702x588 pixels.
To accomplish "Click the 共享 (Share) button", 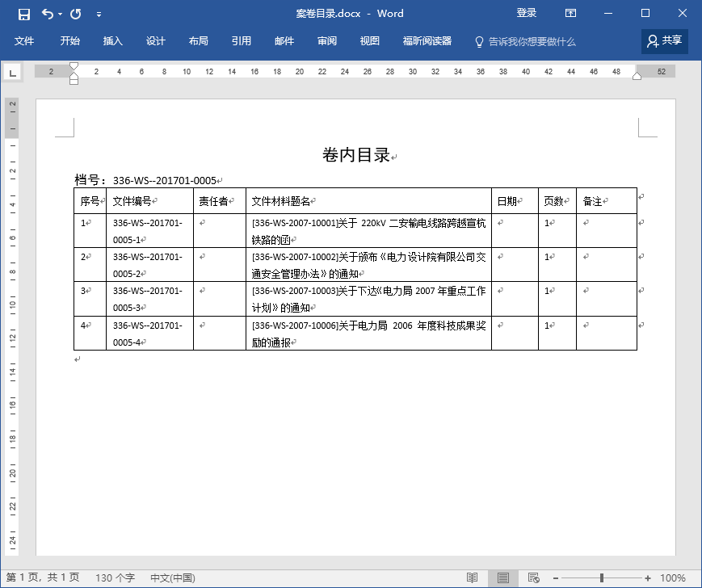I will (x=664, y=41).
